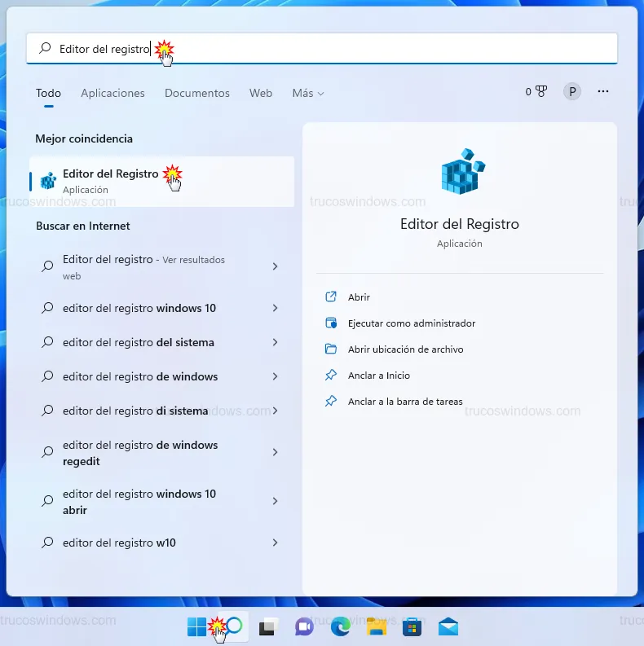Expand the Más filter dropdown

[308, 94]
